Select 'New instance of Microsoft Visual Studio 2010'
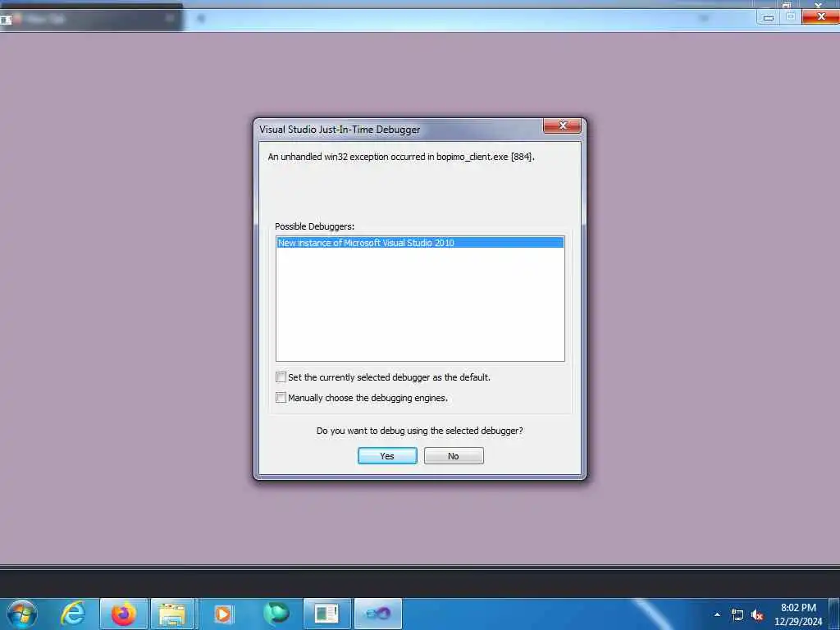The image size is (840, 630). tap(420, 243)
